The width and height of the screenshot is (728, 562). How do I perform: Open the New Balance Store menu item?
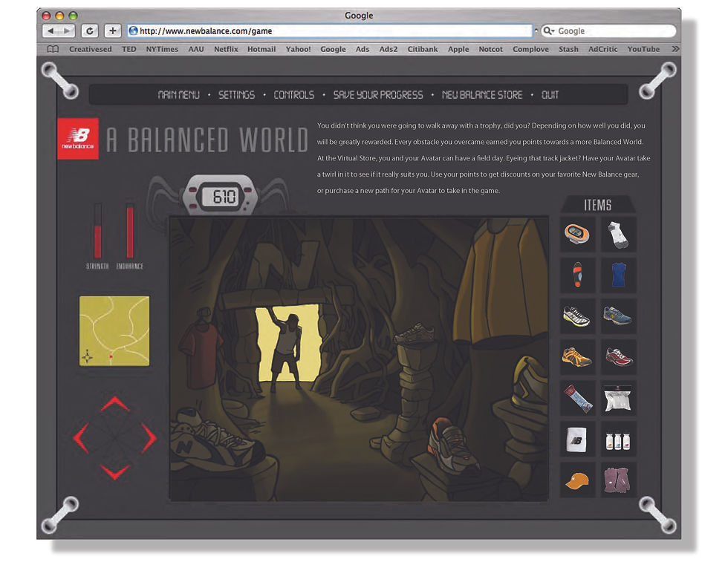482,95
